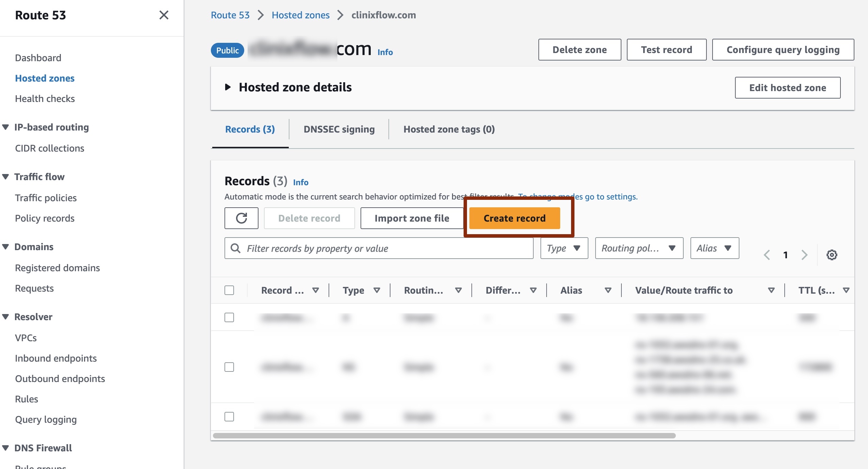Close the Route 53 side panel

pos(164,15)
